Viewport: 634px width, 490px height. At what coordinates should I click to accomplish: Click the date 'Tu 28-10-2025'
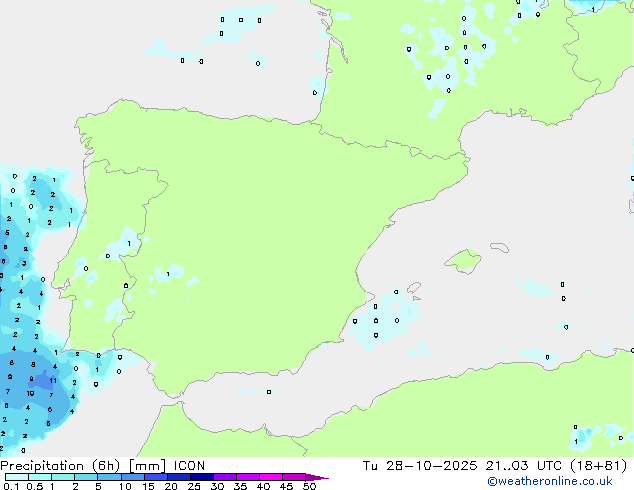point(420,466)
